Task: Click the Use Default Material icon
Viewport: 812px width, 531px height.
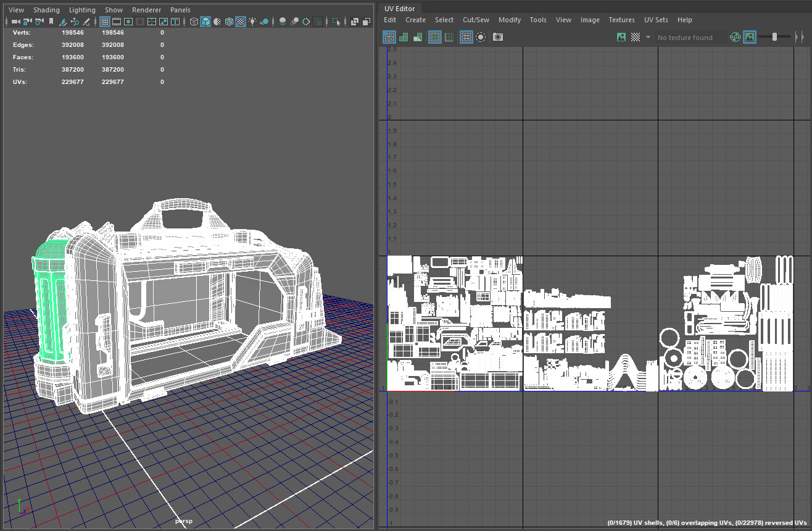Action: coord(217,22)
